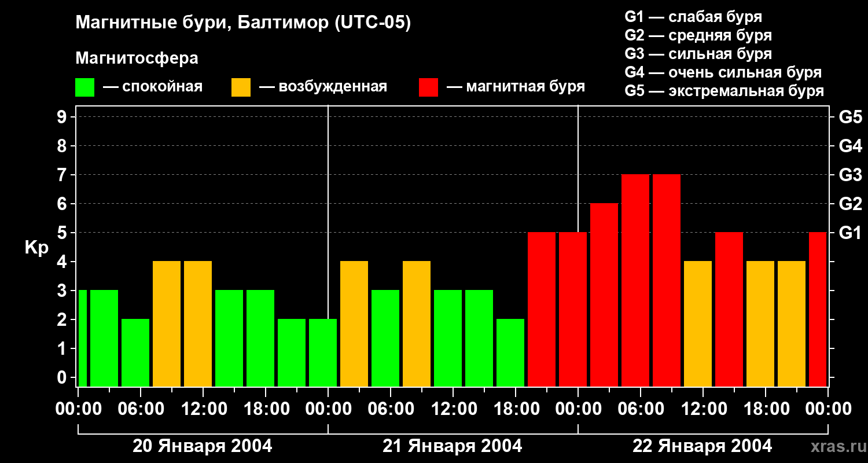Click the '06:00' time label for 20 Января
Screen dimensions: 868x463
click(141, 409)
